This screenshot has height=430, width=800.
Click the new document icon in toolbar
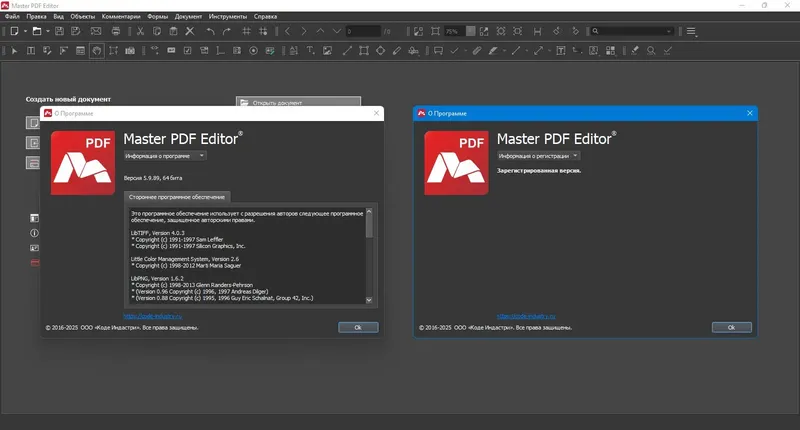[14, 32]
